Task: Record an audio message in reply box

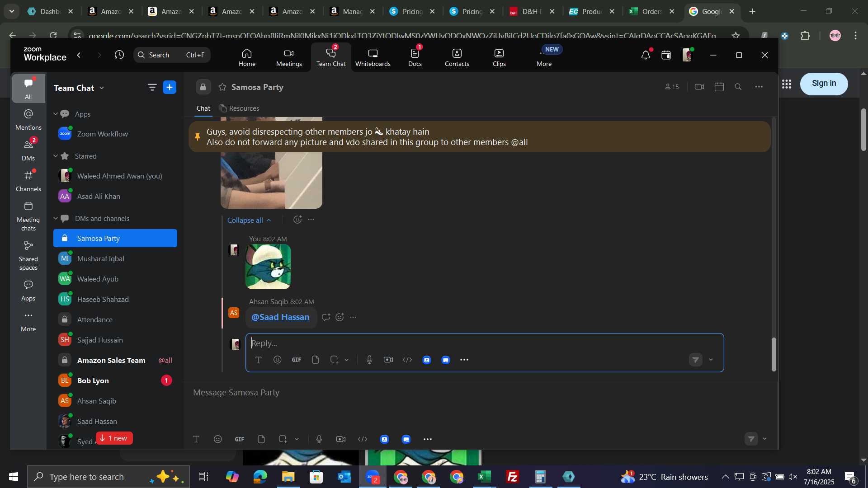Action: (369, 360)
